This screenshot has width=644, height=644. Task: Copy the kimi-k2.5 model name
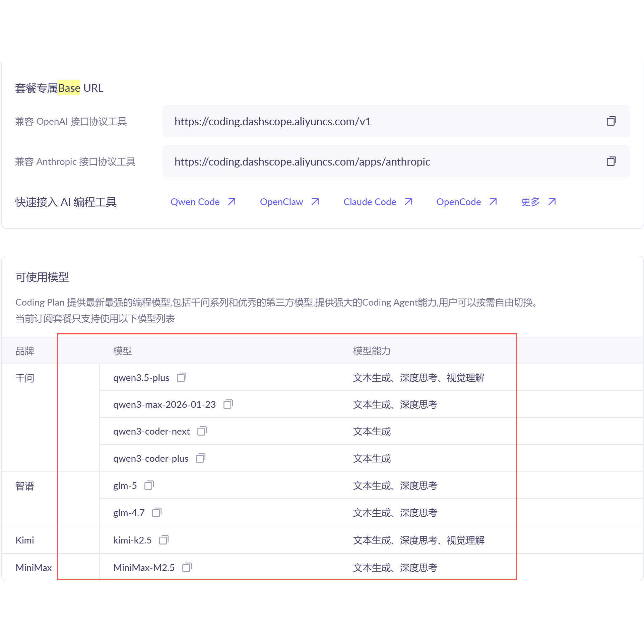(164, 540)
